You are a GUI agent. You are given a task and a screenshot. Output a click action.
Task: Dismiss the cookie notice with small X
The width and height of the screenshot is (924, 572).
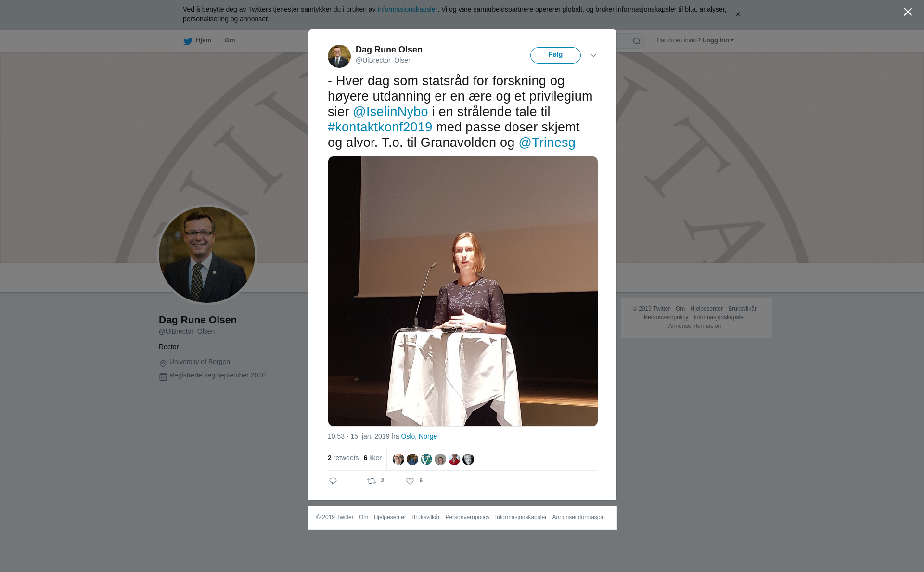coord(737,14)
